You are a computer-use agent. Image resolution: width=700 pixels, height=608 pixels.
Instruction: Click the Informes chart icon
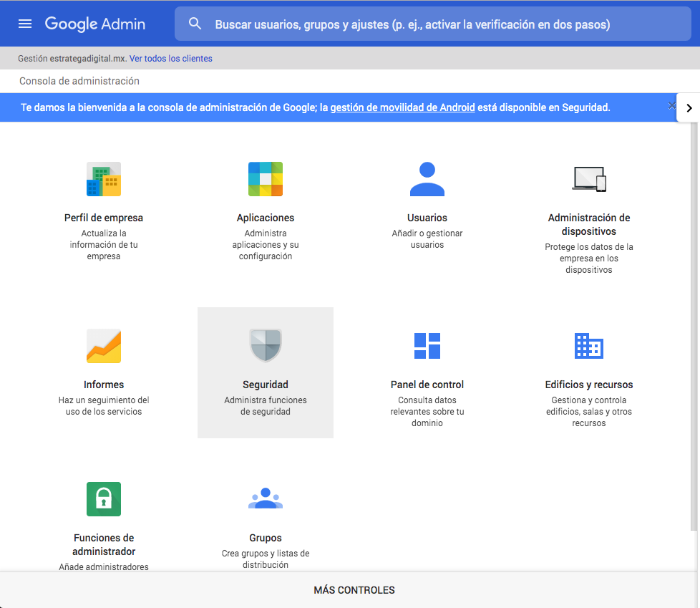pos(104,346)
